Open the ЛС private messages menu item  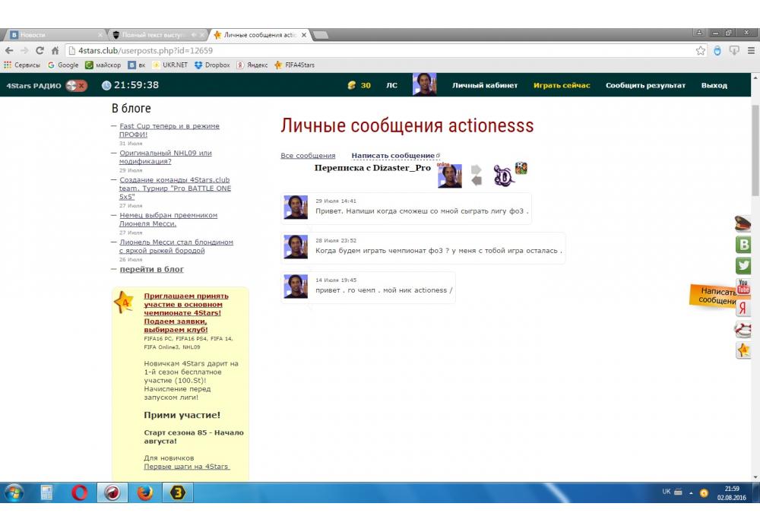(x=391, y=86)
